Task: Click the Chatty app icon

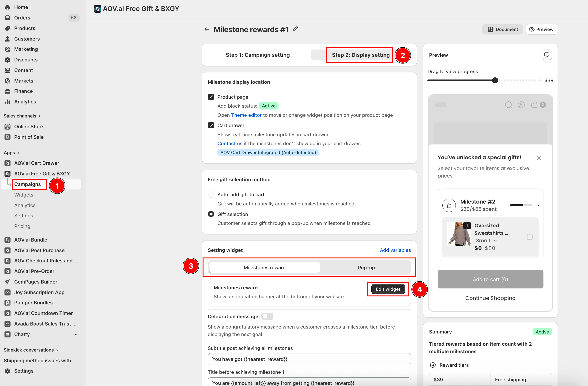Action: [8, 334]
